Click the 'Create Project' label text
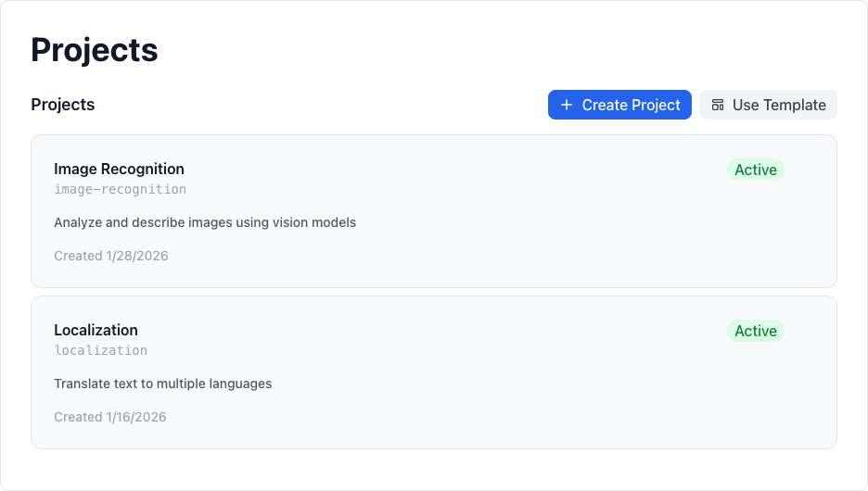Screen dimensions: 868x491 click(631, 106)
